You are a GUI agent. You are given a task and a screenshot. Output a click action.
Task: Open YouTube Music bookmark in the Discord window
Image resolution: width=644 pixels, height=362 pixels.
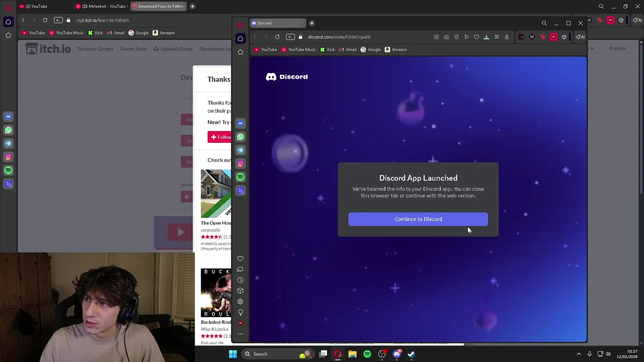click(298, 49)
